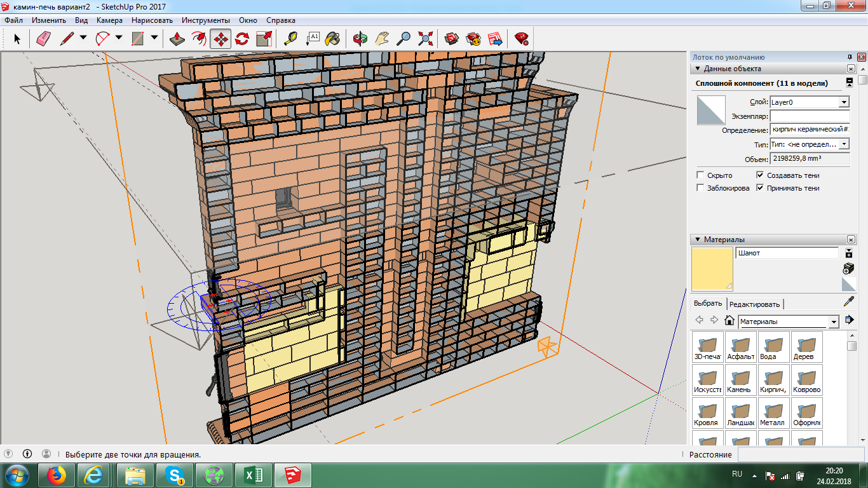Collapse the Данные объекта panel

697,69
